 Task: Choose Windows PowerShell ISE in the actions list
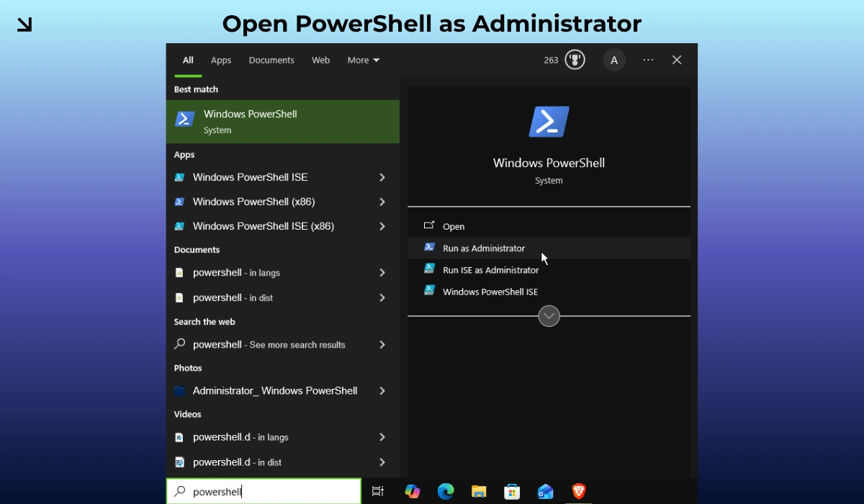pos(549,292)
